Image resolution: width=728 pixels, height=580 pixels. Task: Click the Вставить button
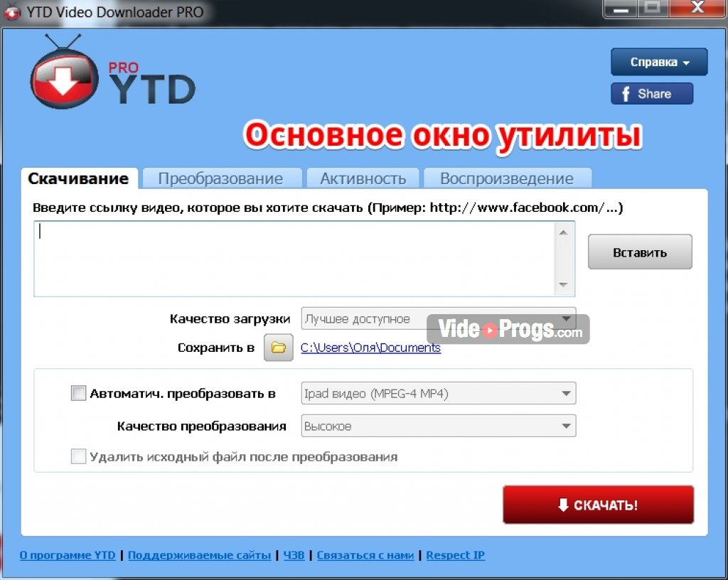coord(640,252)
